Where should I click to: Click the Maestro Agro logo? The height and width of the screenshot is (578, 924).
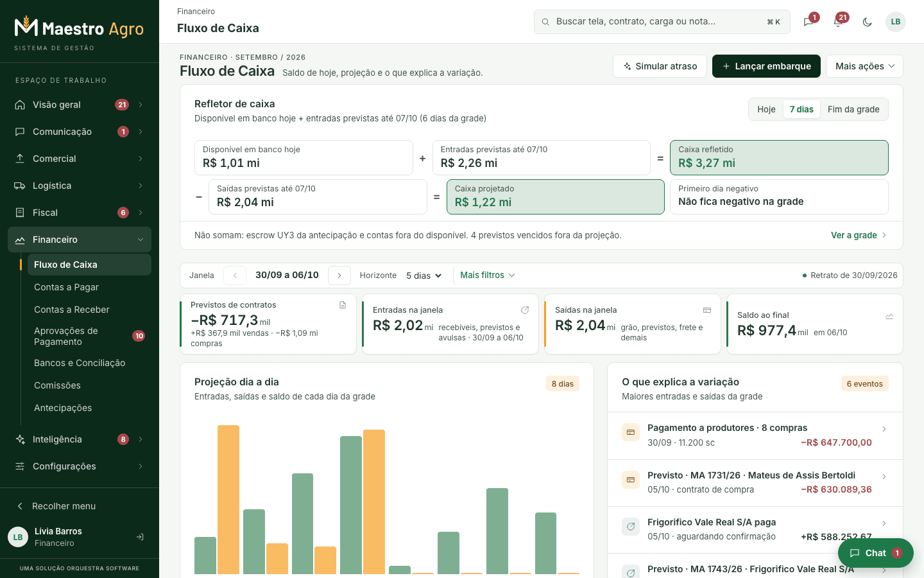pos(79,28)
